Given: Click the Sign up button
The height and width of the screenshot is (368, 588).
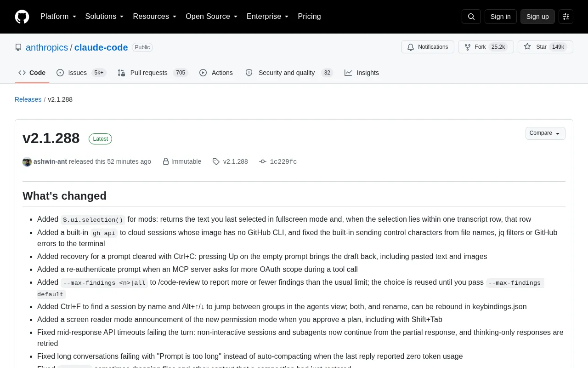Looking at the screenshot, I should point(537,17).
